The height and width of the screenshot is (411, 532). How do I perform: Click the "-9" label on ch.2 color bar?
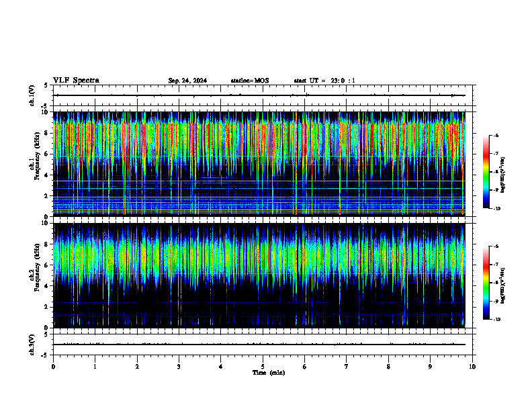click(x=496, y=301)
